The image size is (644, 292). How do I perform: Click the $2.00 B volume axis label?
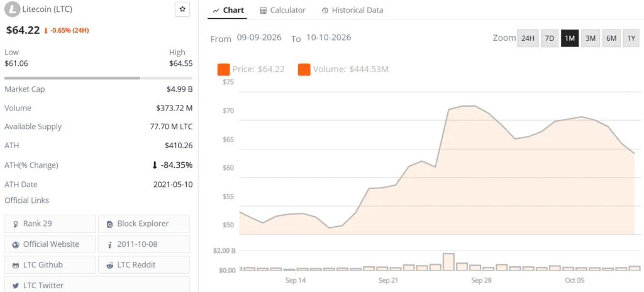tap(225, 251)
